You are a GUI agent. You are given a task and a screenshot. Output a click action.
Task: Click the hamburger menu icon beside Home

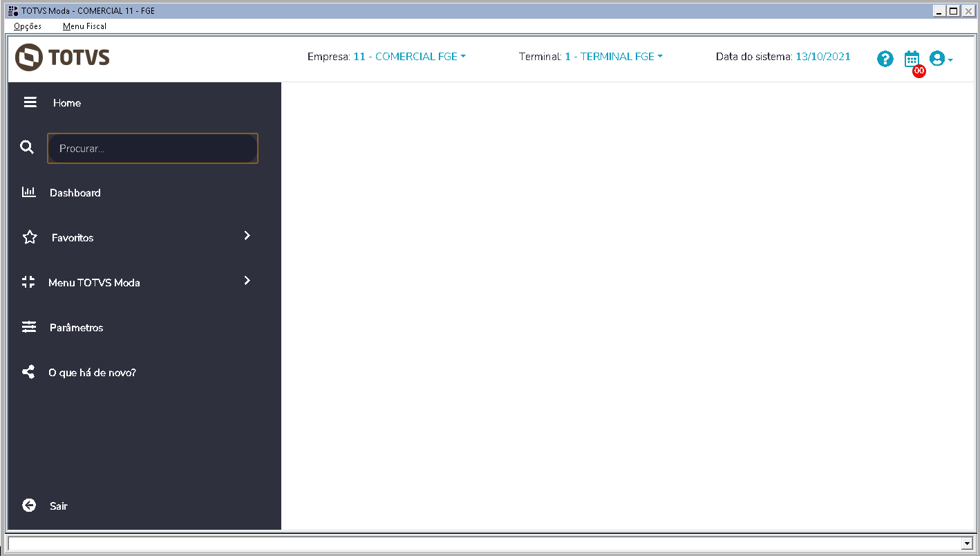point(30,102)
